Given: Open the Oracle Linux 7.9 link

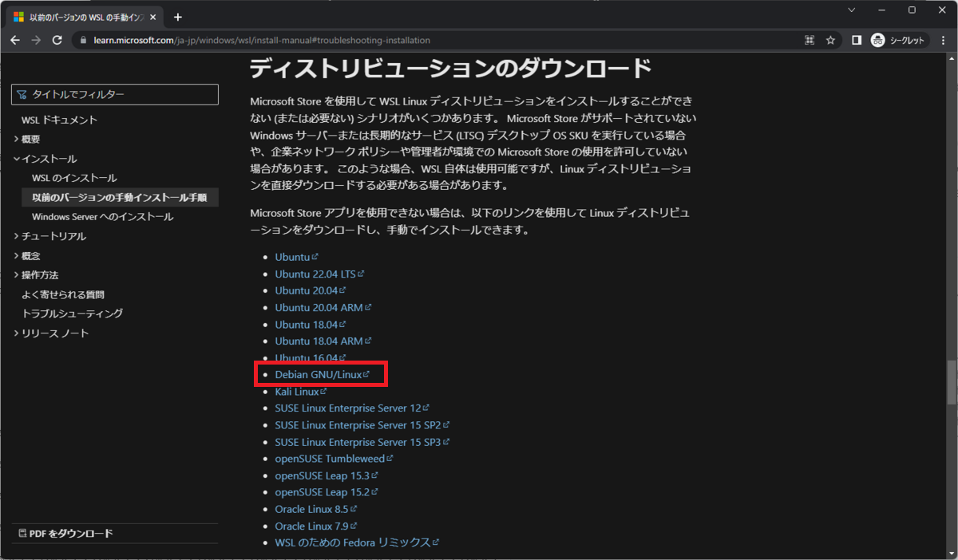Looking at the screenshot, I should click(316, 526).
